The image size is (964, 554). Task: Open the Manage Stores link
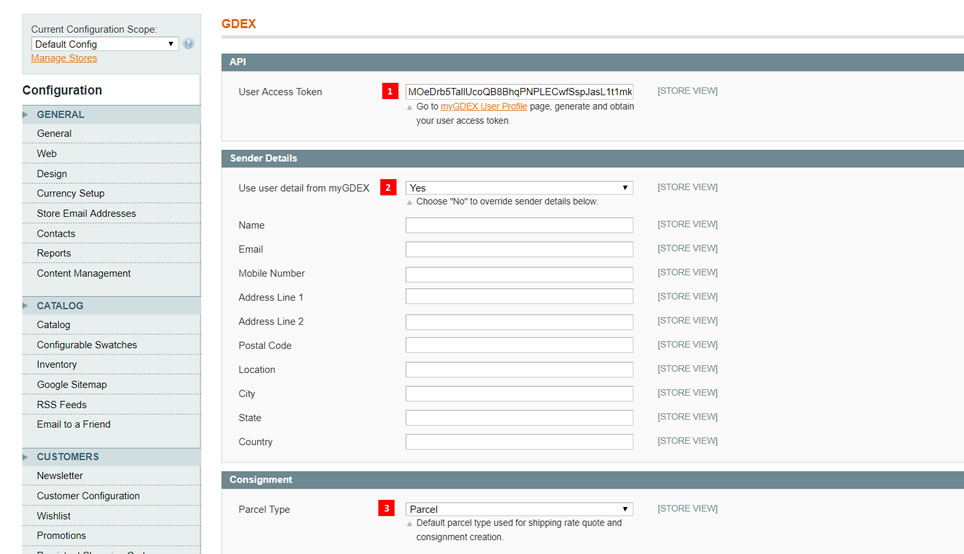pos(64,58)
